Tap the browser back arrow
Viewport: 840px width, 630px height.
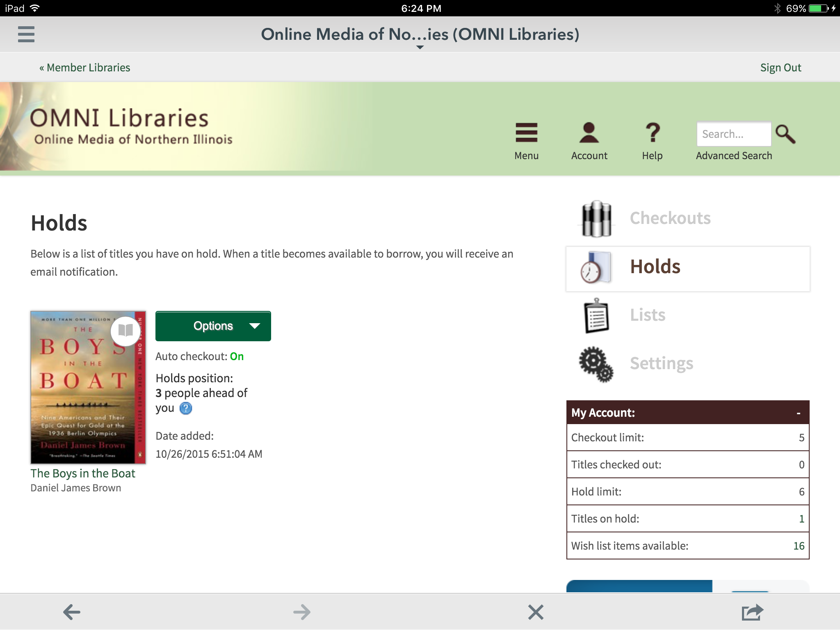[x=72, y=612]
